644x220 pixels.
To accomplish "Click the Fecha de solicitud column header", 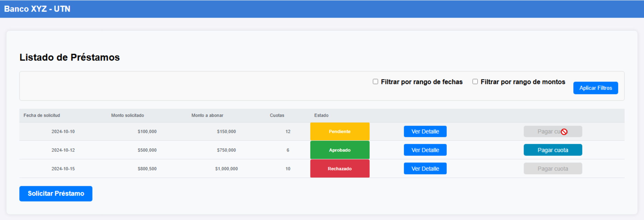I will point(42,115).
